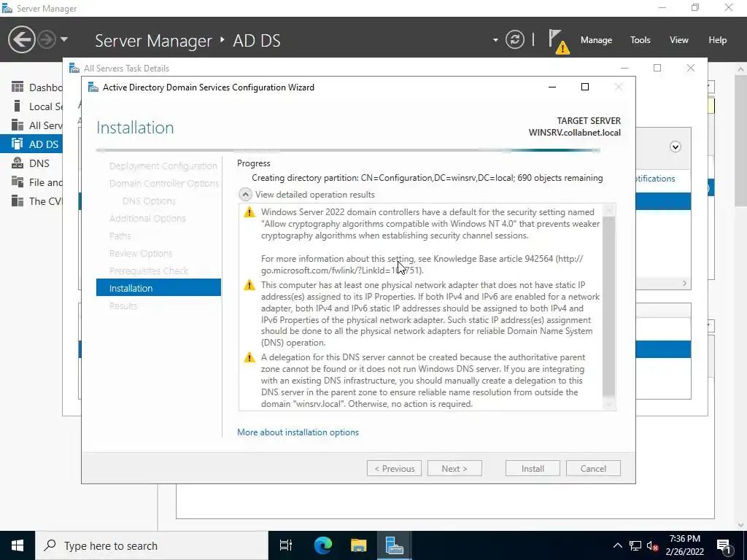Select File and Storage Services sidebar item
Viewport: 747px width, 560px height.
pyautogui.click(x=31, y=182)
